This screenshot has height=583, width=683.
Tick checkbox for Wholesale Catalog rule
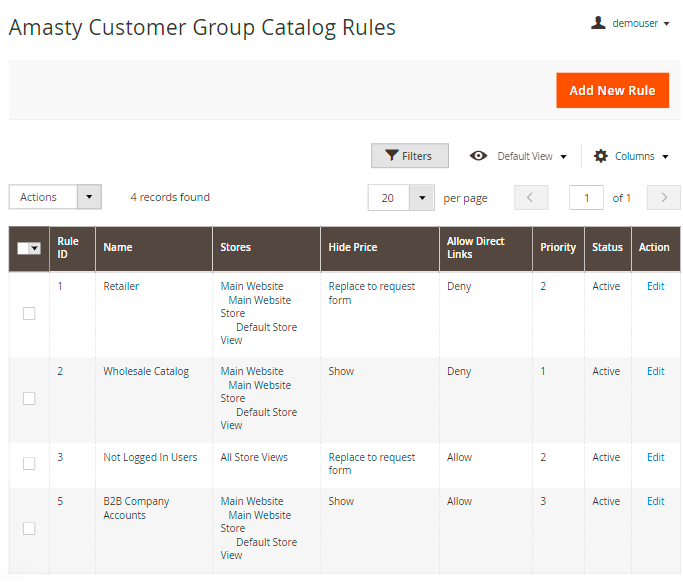29,398
